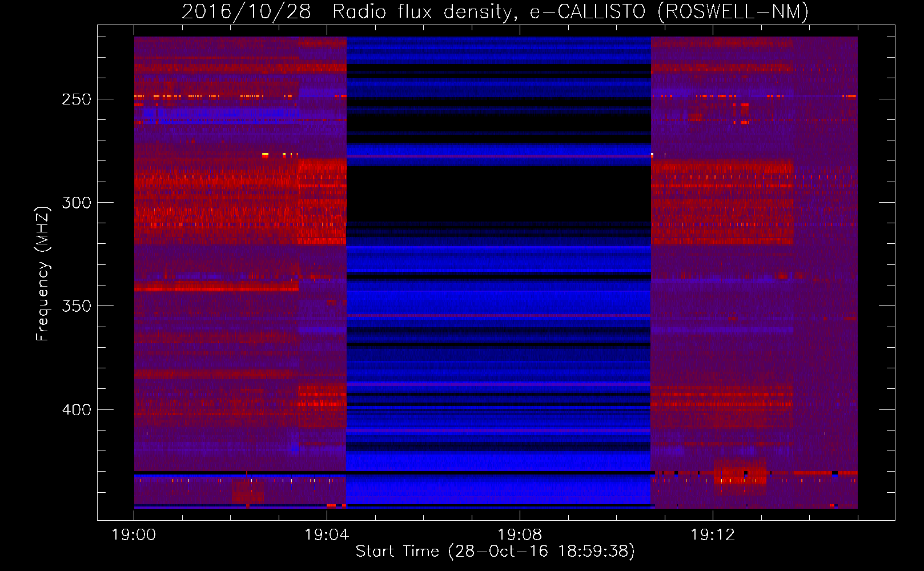Click the 19:08 time tick label

520,535
